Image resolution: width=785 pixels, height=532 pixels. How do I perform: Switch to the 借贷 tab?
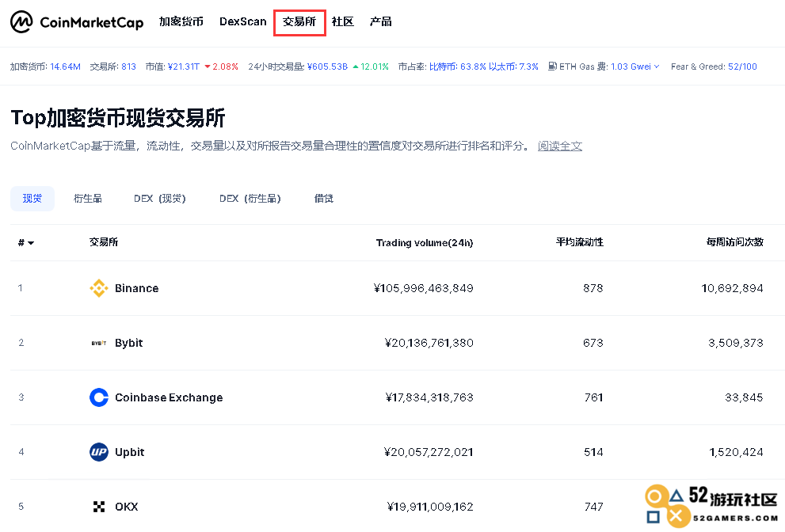(324, 198)
